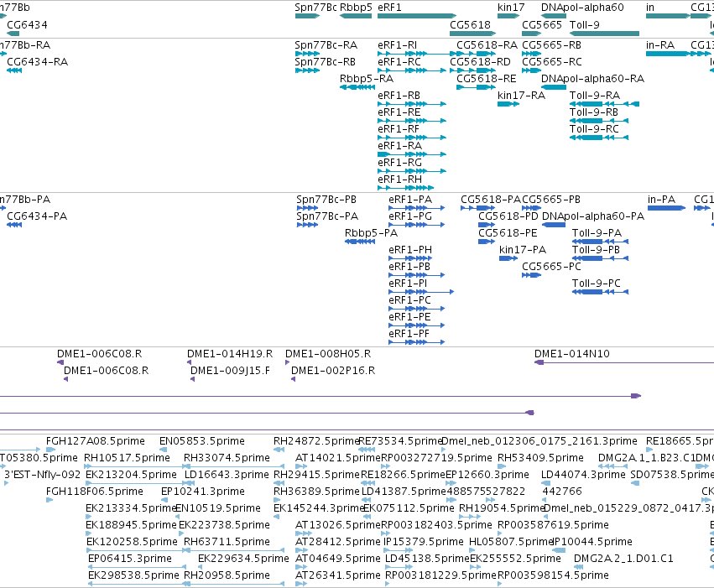Click the eRF1 gene feature bar
714x588 pixels.
click(x=417, y=16)
